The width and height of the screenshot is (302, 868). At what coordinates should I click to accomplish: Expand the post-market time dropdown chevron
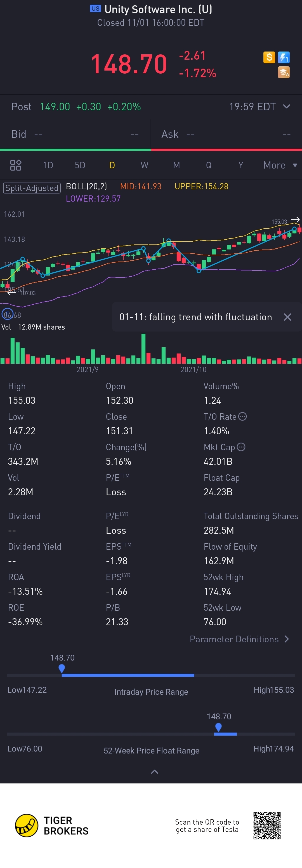287,106
